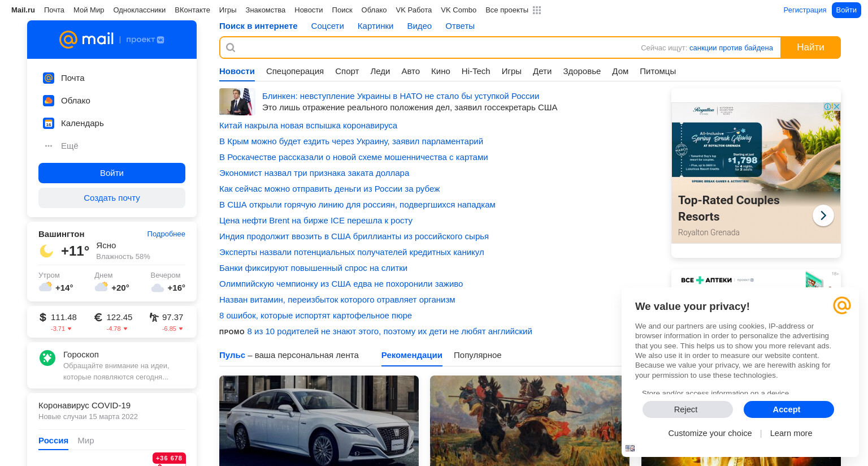Click the вечером cloud forecast icon
868x466 pixels.
pyautogui.click(x=158, y=288)
